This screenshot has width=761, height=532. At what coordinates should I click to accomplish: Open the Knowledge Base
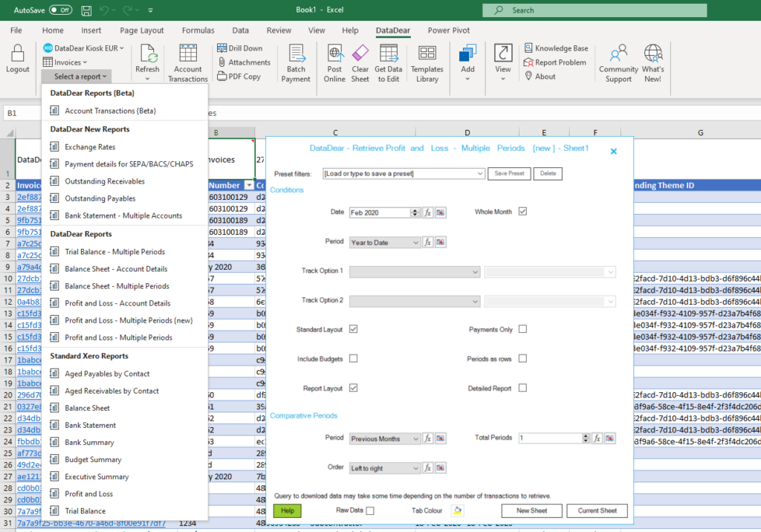tap(556, 48)
